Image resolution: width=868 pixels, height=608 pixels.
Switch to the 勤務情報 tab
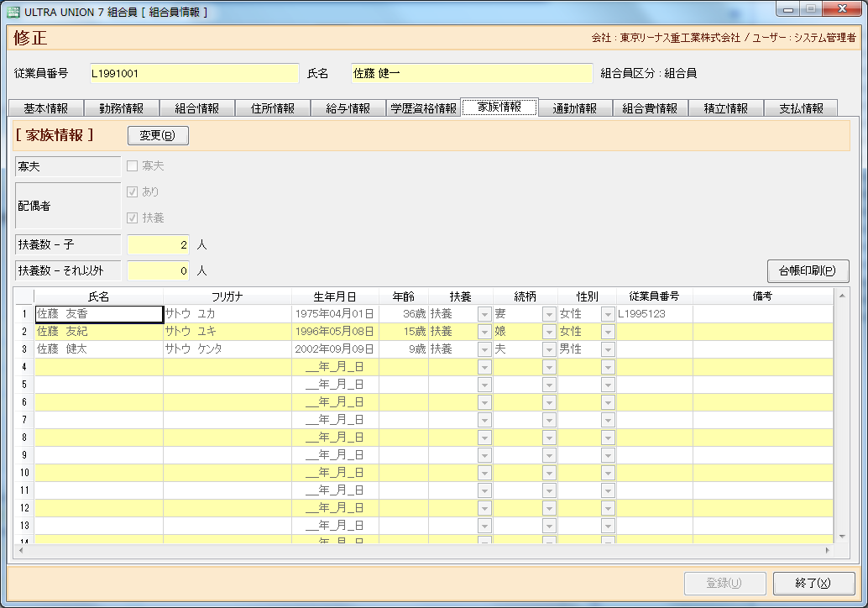coord(121,108)
